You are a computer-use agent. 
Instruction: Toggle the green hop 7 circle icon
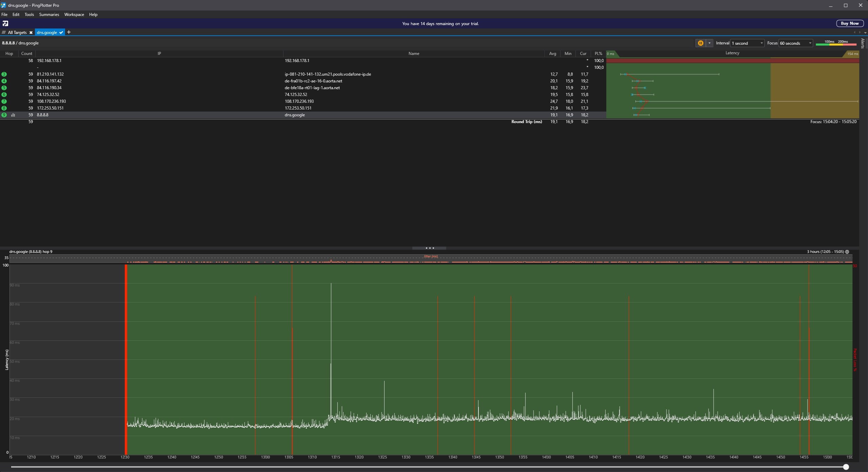(x=4, y=101)
